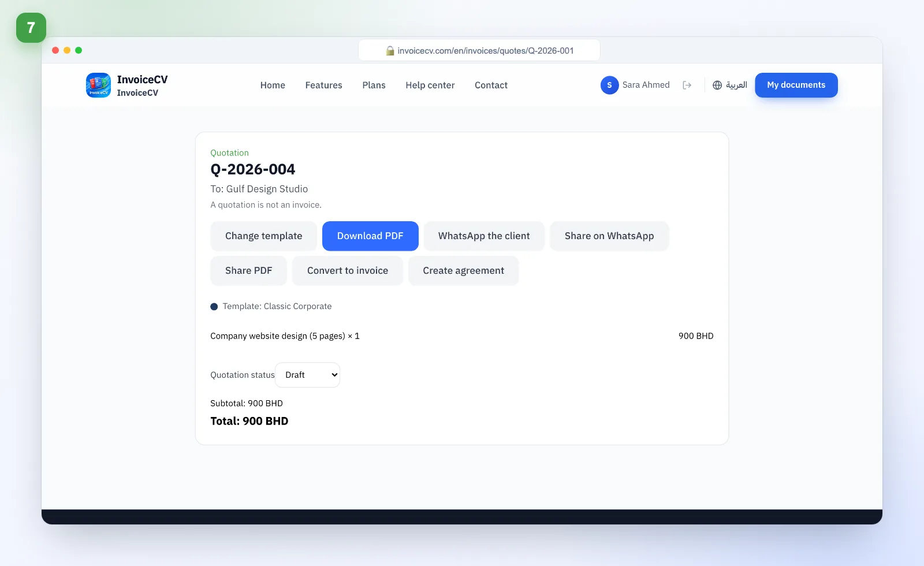Click the Create agreement button

[464, 270]
